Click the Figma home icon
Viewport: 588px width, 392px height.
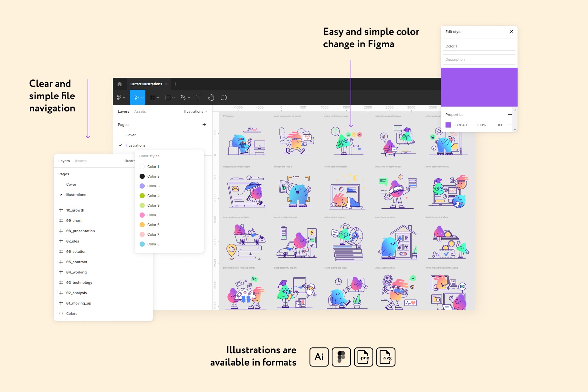click(120, 84)
